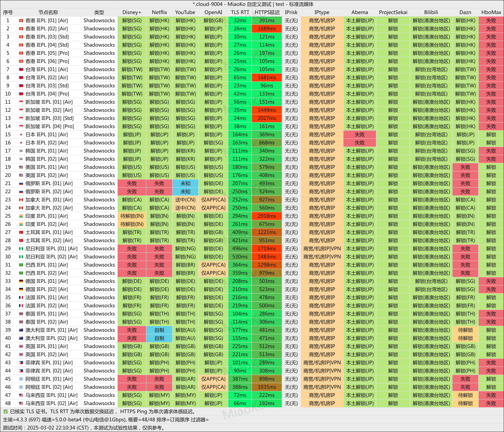504x432 pixels.
Task: Click the 2918ms HTTPS delay cell
Action: click(x=267, y=216)
